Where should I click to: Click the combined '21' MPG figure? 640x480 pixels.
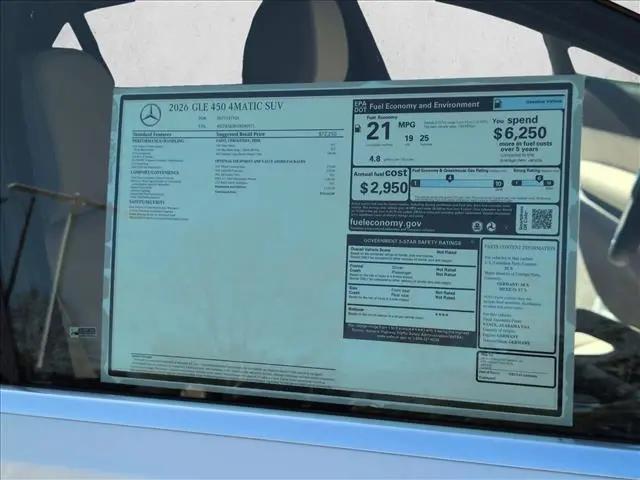click(x=378, y=131)
